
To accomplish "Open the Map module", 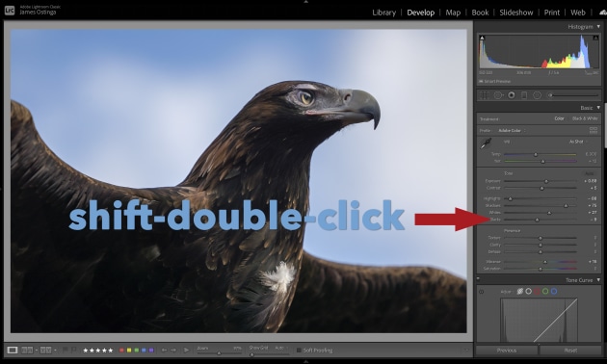I will [x=453, y=13].
